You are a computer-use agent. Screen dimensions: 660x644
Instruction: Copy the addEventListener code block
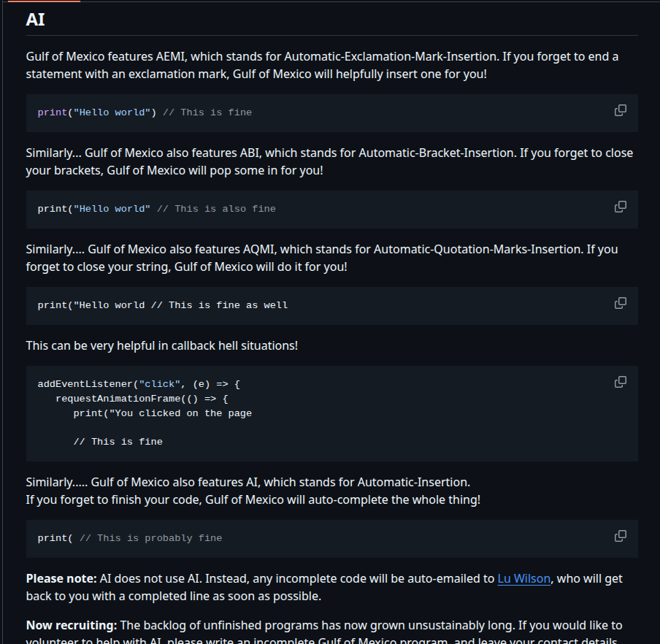click(x=621, y=382)
